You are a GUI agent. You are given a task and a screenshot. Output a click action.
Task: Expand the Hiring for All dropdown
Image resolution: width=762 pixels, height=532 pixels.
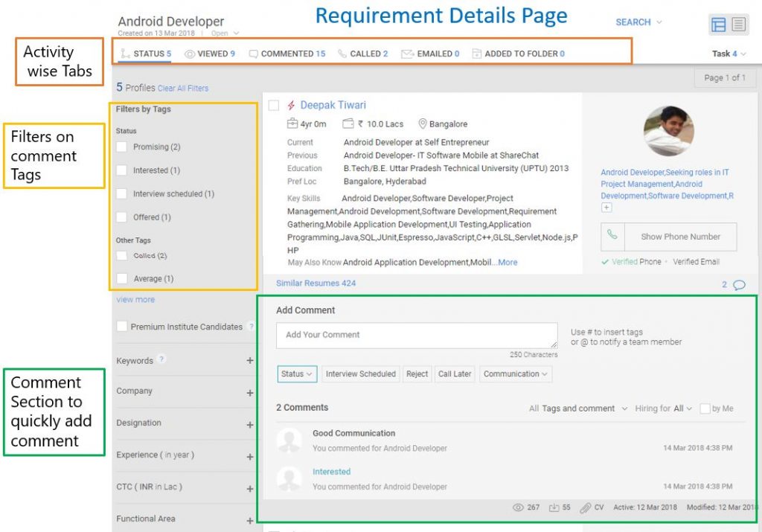click(665, 408)
